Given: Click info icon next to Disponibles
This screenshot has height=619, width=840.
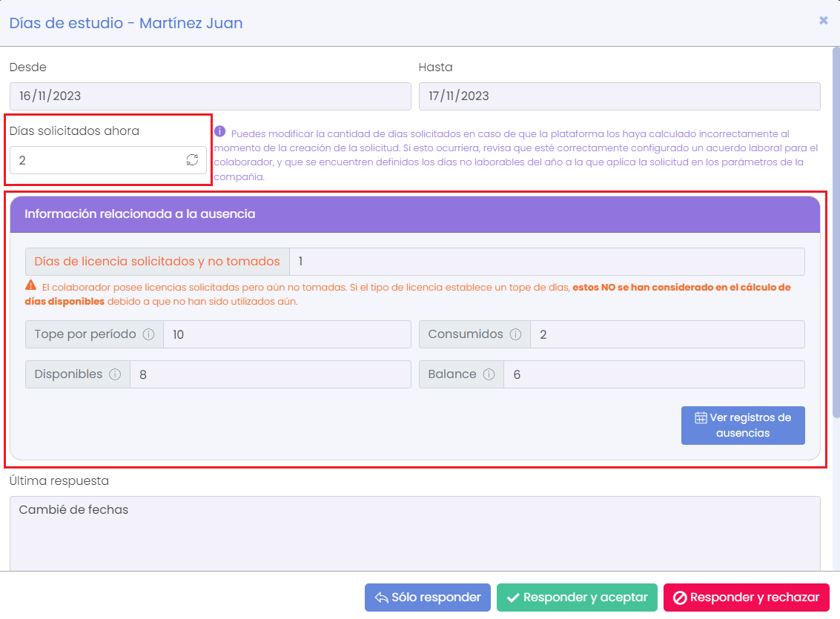Looking at the screenshot, I should (x=115, y=374).
